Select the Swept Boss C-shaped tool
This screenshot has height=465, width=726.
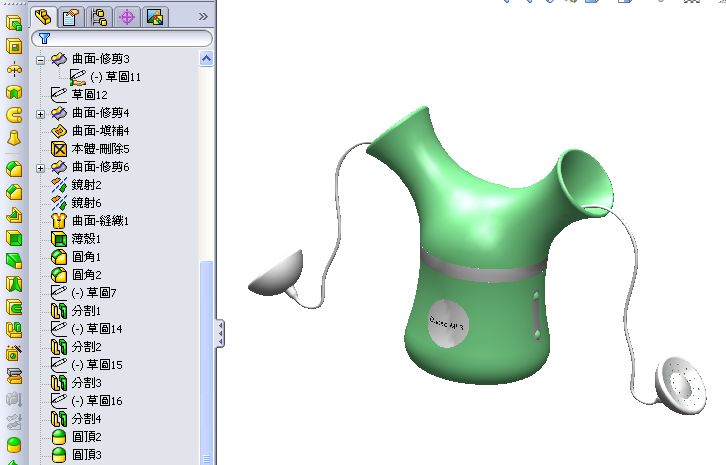14,115
